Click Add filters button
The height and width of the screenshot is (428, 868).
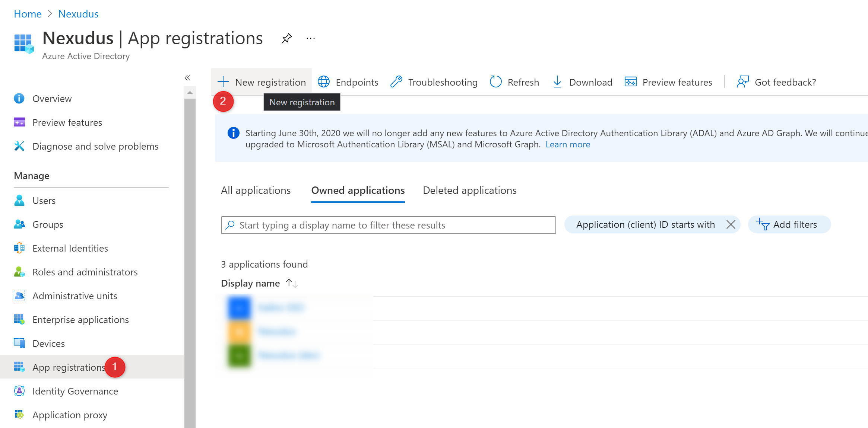click(789, 224)
